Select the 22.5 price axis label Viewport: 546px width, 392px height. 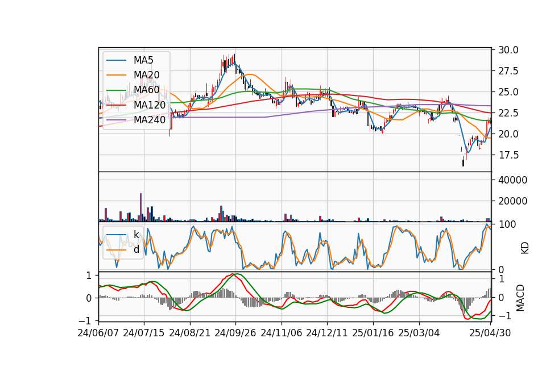pyautogui.click(x=508, y=113)
